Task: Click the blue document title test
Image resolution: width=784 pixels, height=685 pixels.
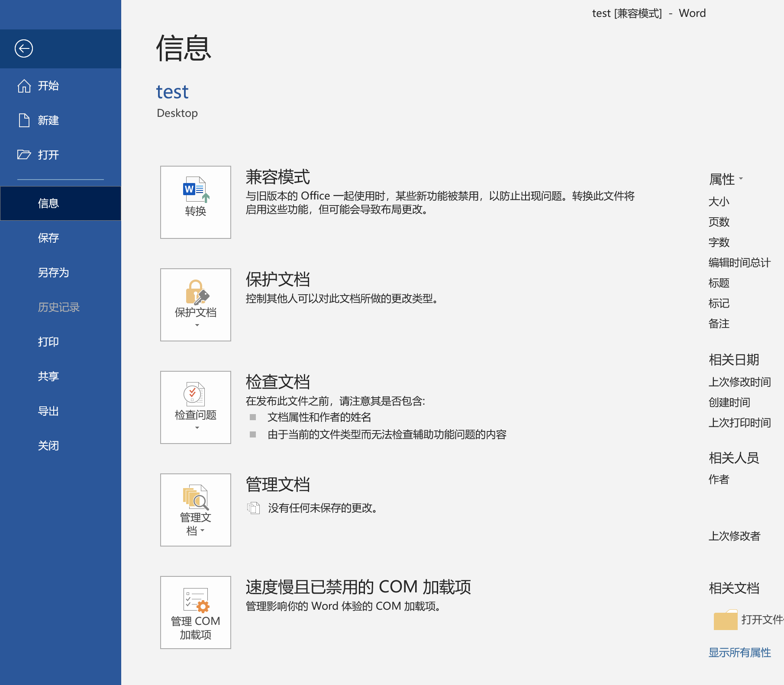Action: pyautogui.click(x=172, y=92)
